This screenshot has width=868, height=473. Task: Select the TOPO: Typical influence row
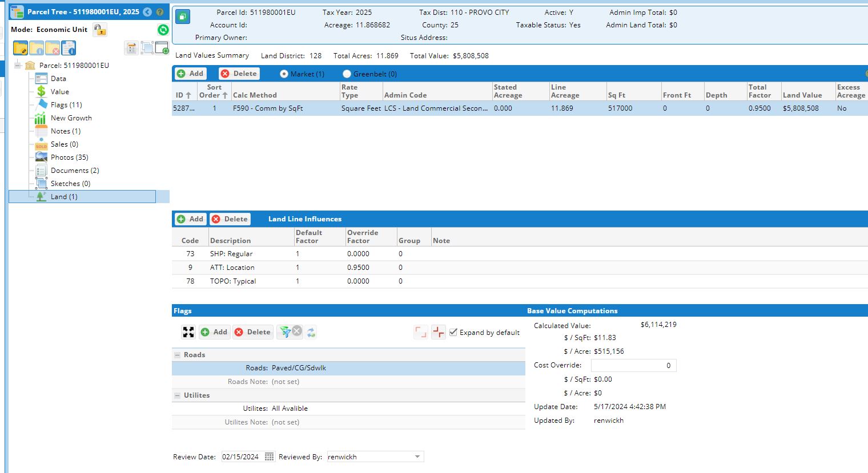pos(520,281)
